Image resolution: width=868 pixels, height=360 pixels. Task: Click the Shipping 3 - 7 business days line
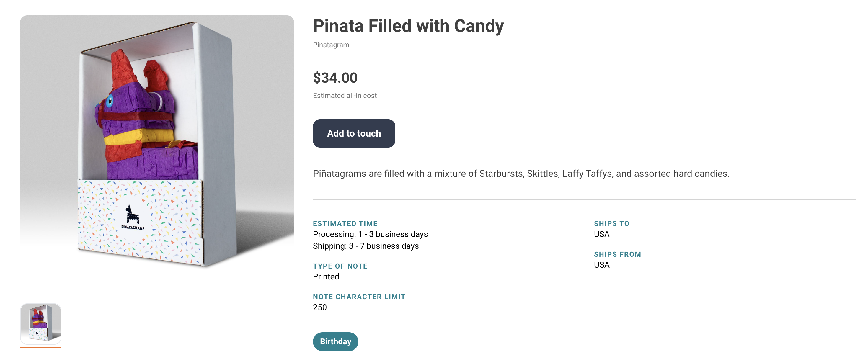point(366,246)
